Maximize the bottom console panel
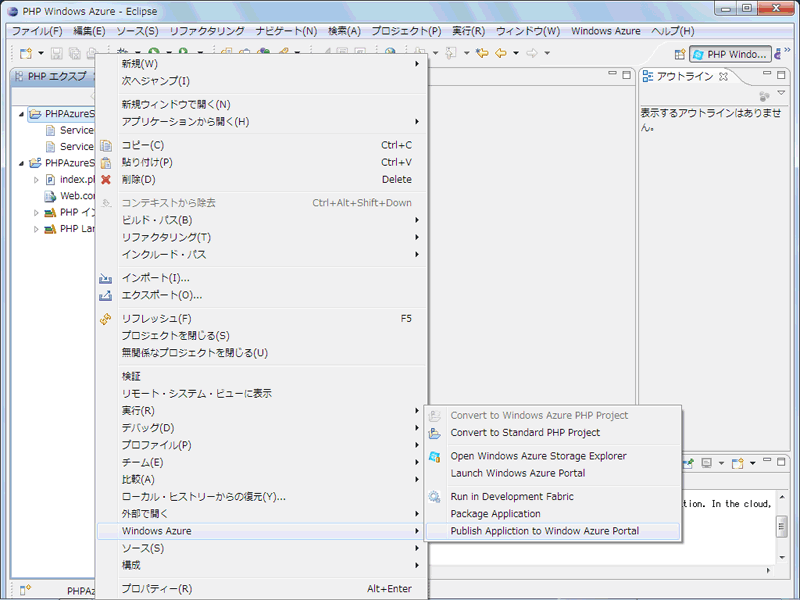The width and height of the screenshot is (800, 600). tap(781, 462)
